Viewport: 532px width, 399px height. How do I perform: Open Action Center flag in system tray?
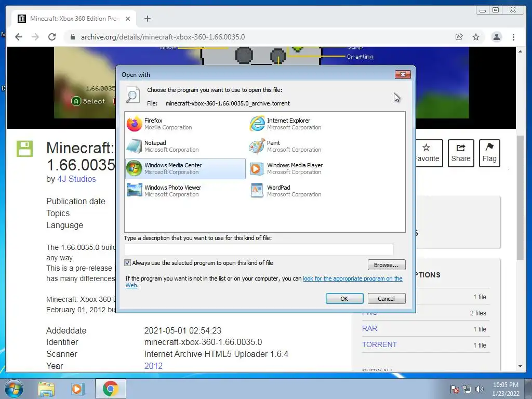coord(454,389)
